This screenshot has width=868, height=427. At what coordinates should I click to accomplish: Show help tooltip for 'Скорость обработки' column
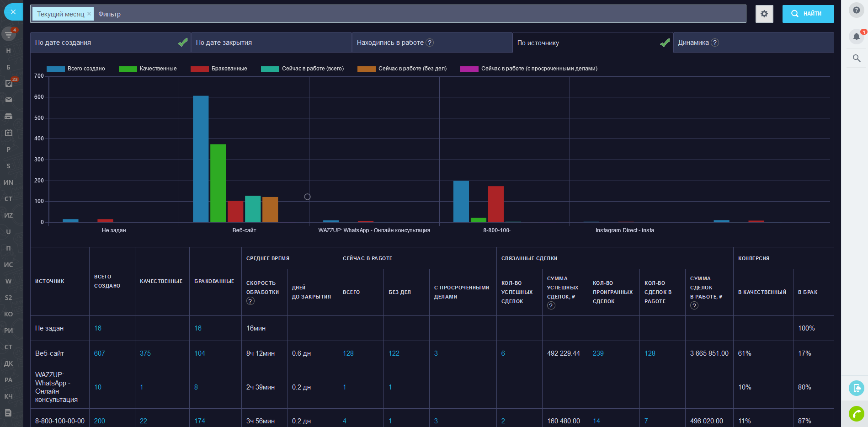(250, 301)
